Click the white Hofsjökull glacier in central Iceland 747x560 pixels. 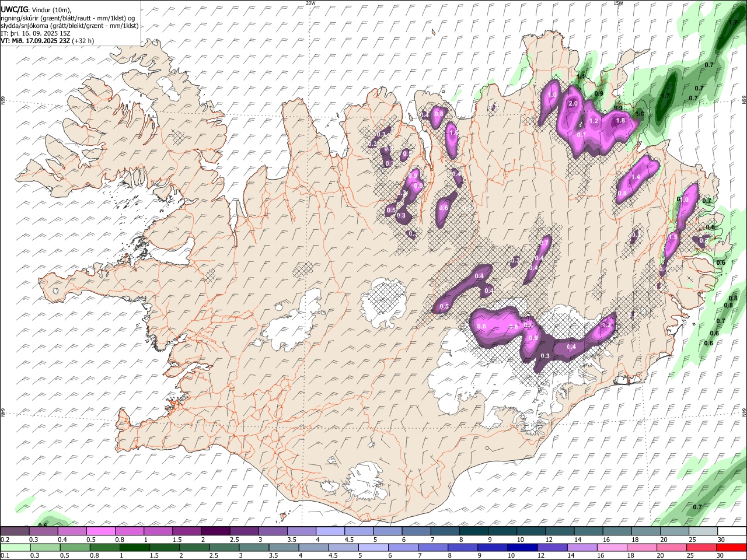[x=383, y=302]
